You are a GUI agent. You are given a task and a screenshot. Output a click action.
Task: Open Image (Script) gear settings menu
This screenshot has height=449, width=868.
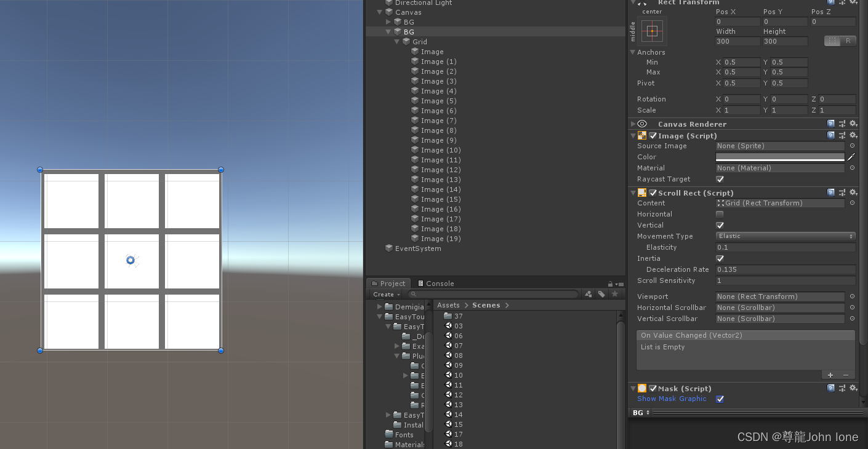(853, 135)
